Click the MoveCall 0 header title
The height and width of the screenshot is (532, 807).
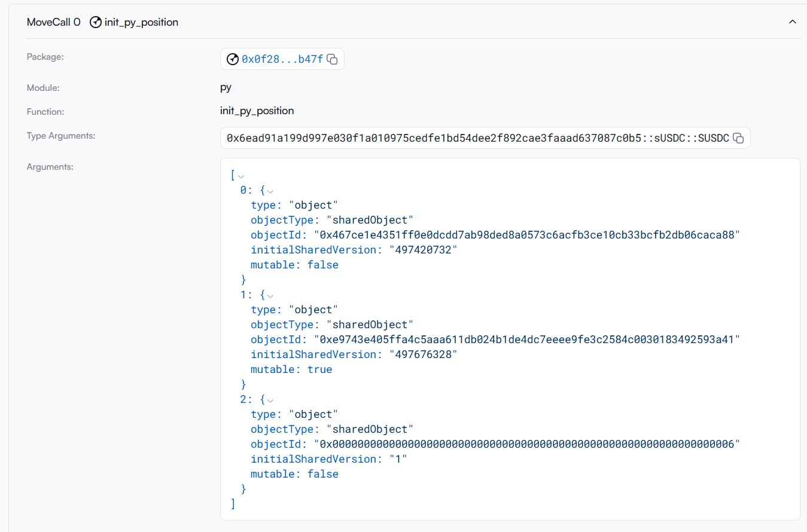click(x=53, y=22)
